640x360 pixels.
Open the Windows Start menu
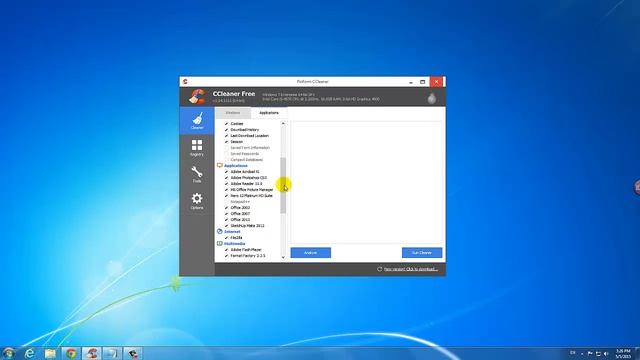pos(9,353)
